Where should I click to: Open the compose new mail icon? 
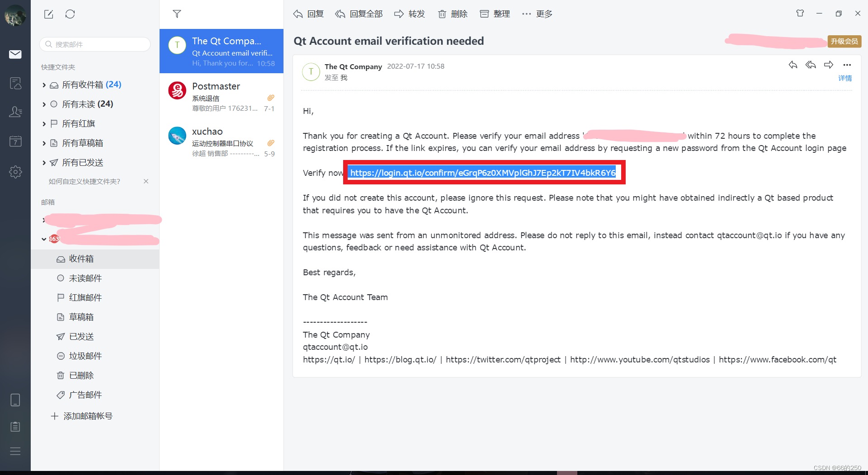[x=49, y=14]
